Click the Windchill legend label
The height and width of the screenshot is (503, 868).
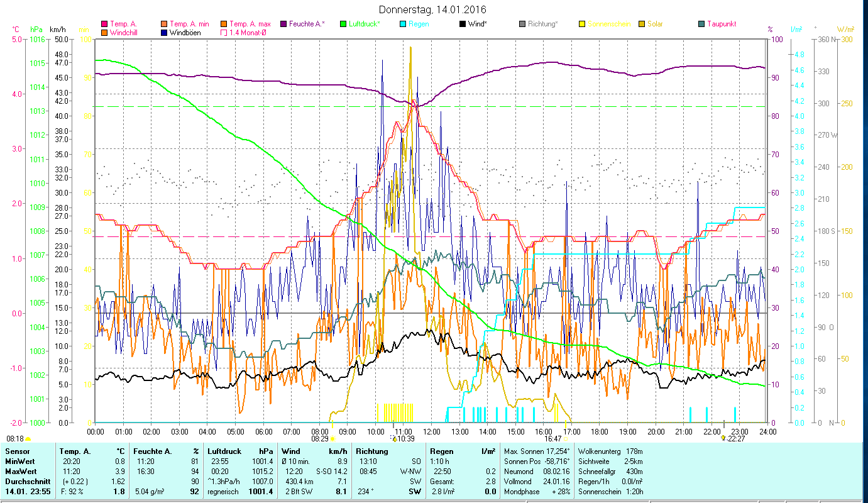pyautogui.click(x=123, y=32)
